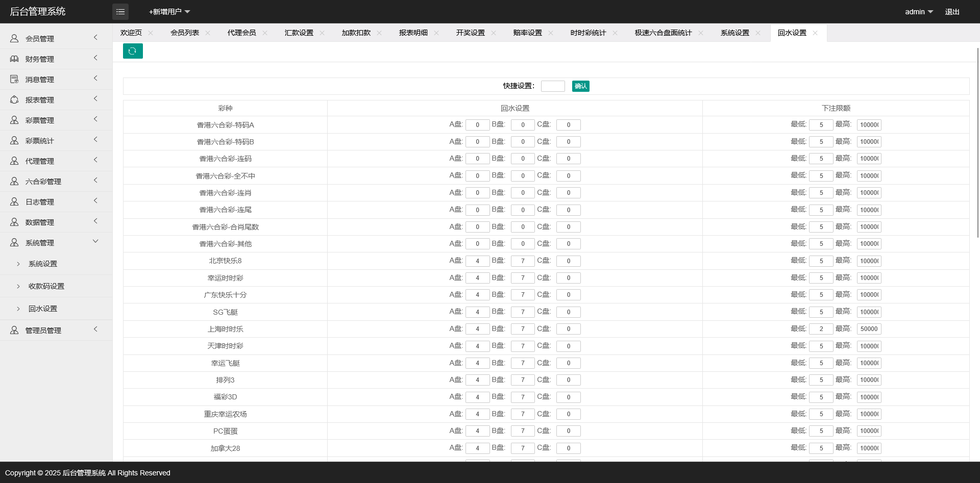Click the 消息管理 document icon
980x483 pixels.
click(14, 79)
